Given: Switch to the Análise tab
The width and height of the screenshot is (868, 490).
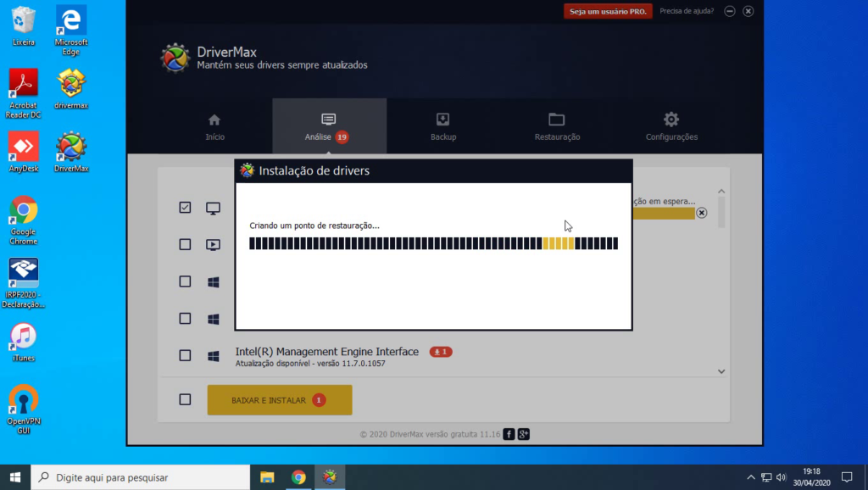Looking at the screenshot, I should (x=329, y=126).
